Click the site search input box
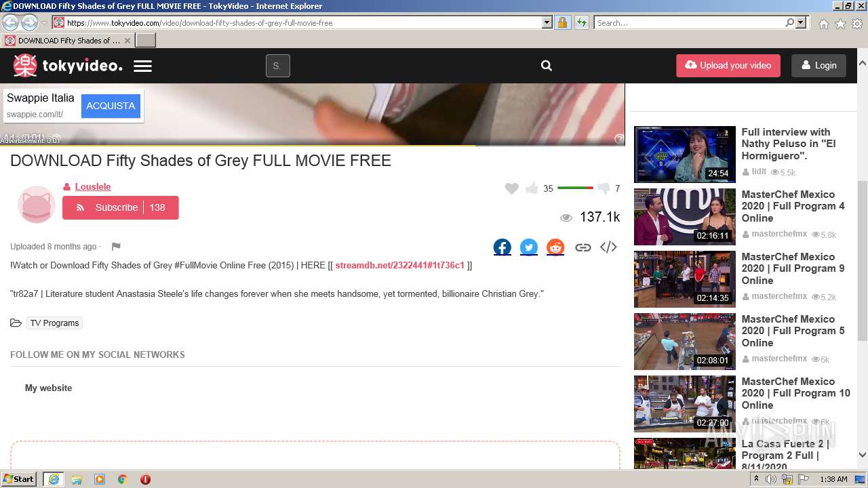Image resolution: width=868 pixels, height=488 pixels. coord(278,66)
